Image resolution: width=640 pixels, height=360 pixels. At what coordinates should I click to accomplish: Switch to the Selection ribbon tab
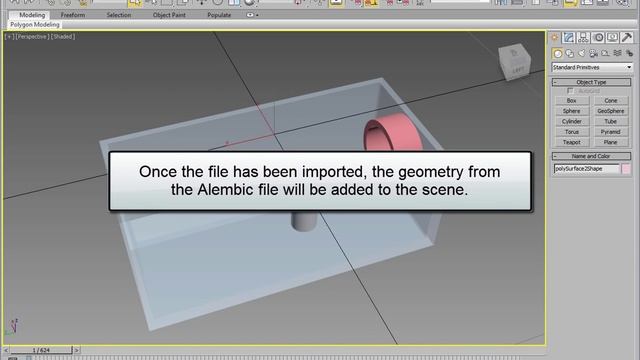tap(119, 15)
